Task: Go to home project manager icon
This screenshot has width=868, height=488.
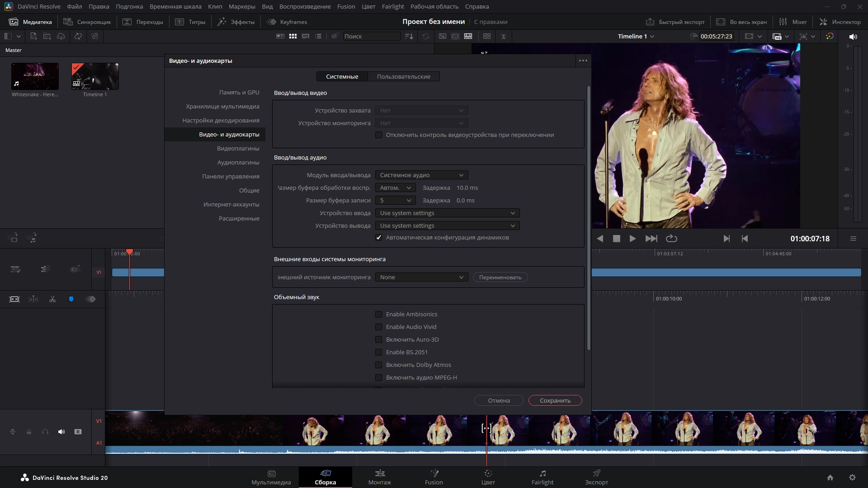Action: coord(830,478)
